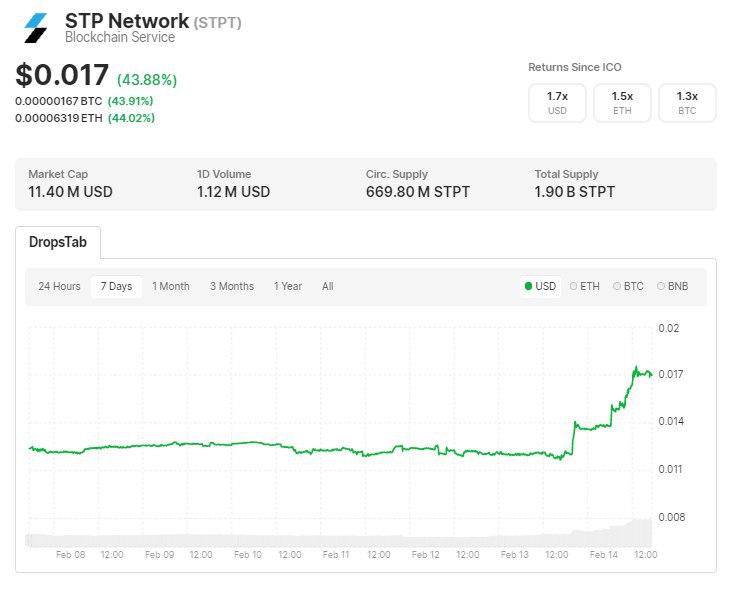Show the All time range
The height and width of the screenshot is (592, 733).
click(x=328, y=286)
